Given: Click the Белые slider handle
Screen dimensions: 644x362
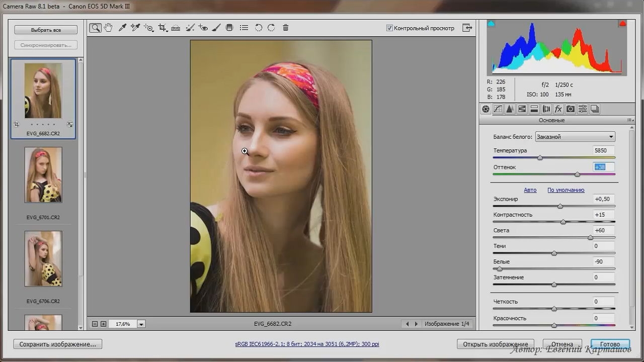Looking at the screenshot, I should coord(500,269).
